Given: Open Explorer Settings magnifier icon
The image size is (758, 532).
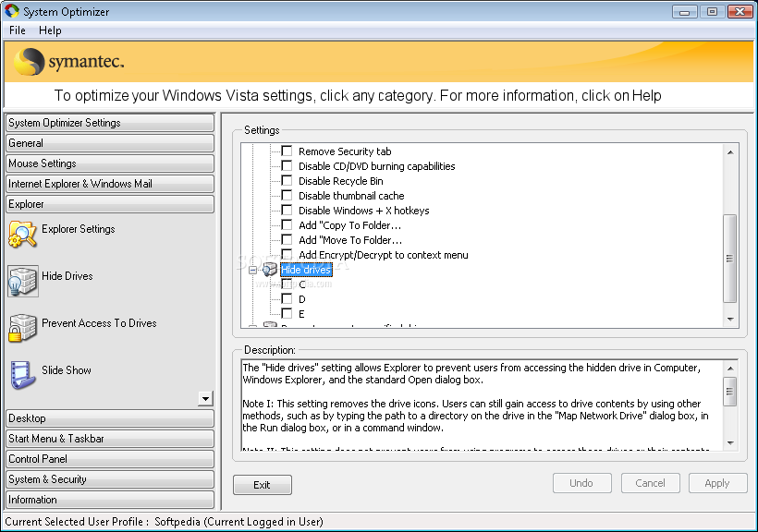Looking at the screenshot, I should click(22, 235).
